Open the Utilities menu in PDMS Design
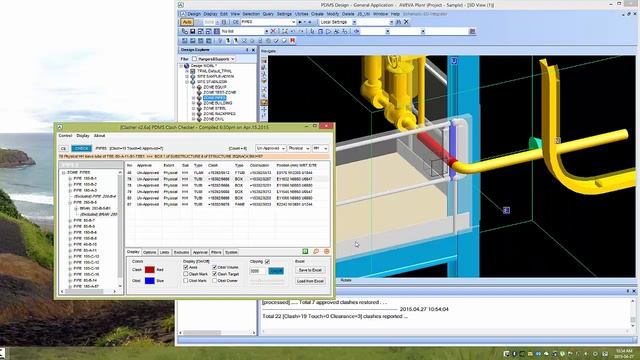The image size is (640, 360). point(301,14)
